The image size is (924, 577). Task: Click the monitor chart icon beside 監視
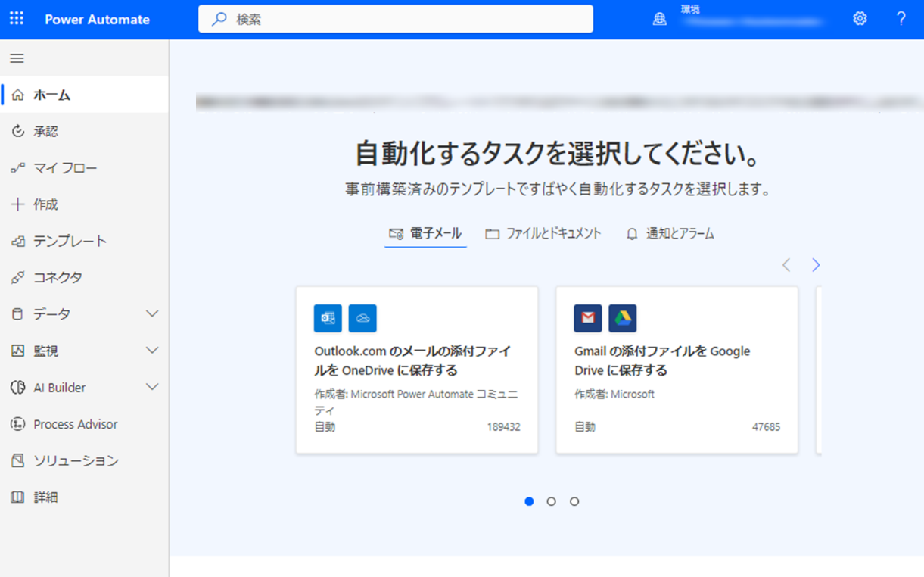[x=18, y=351]
